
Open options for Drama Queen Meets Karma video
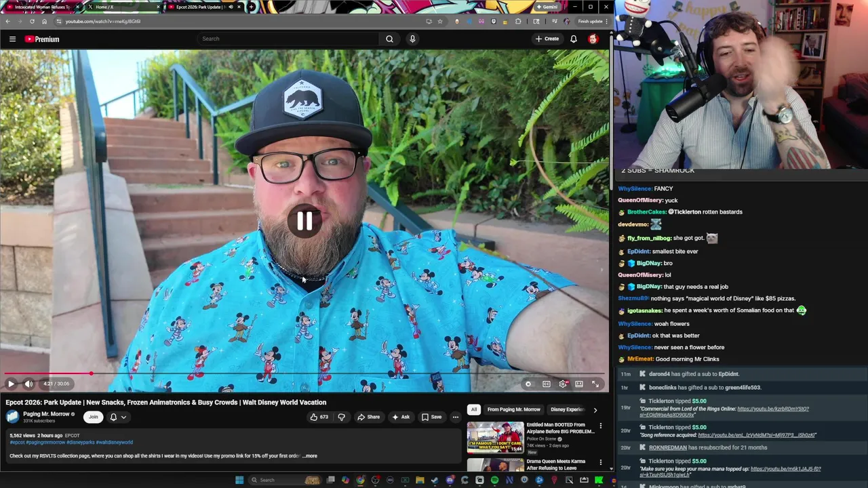click(x=600, y=462)
